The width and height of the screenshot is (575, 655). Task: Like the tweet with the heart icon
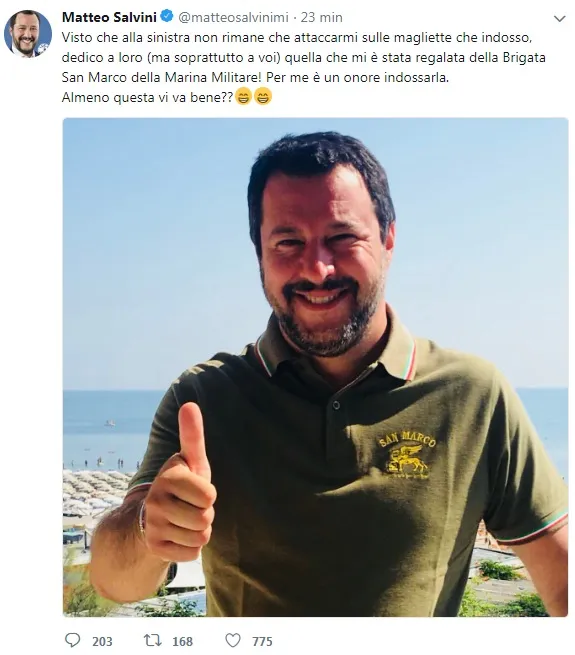click(x=233, y=640)
